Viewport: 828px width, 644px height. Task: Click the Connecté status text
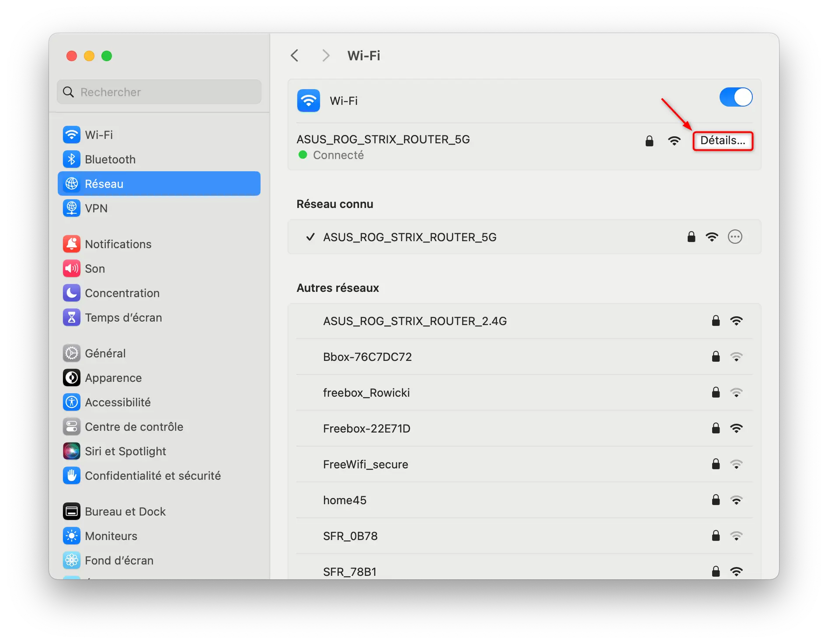(338, 155)
